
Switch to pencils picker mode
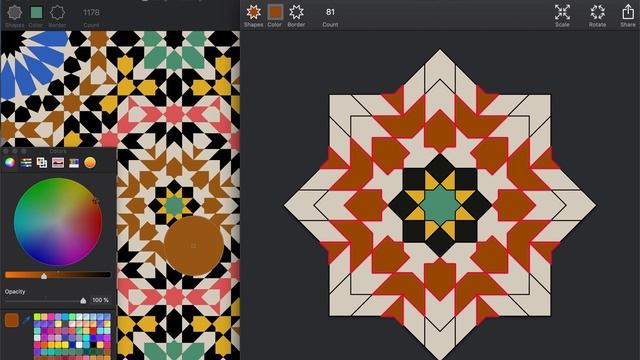tap(74, 162)
